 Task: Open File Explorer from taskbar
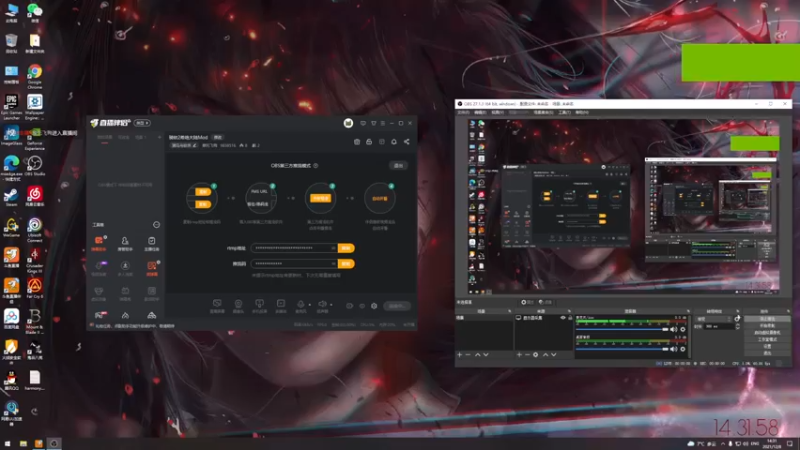click(23, 444)
